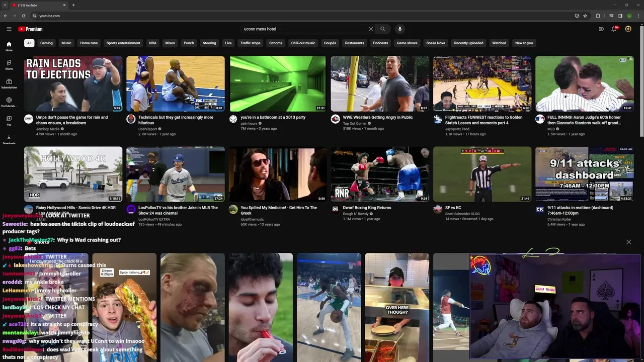Go back in the browser
Screen dimensions: 644x362
[x=5, y=16]
